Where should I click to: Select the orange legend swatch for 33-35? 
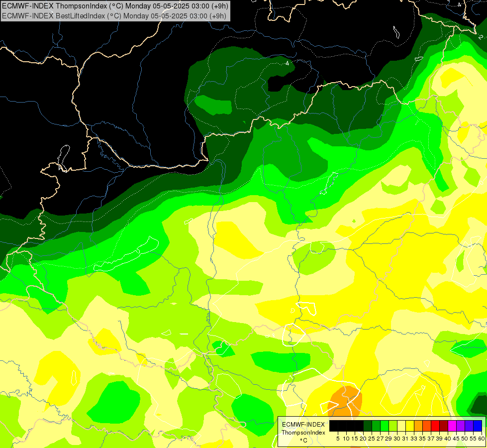(418, 426)
